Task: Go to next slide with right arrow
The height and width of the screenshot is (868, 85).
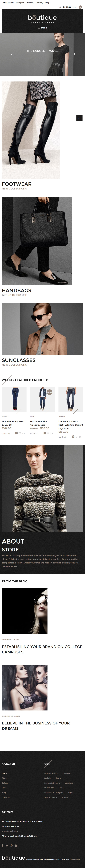Action: tap(74, 54)
